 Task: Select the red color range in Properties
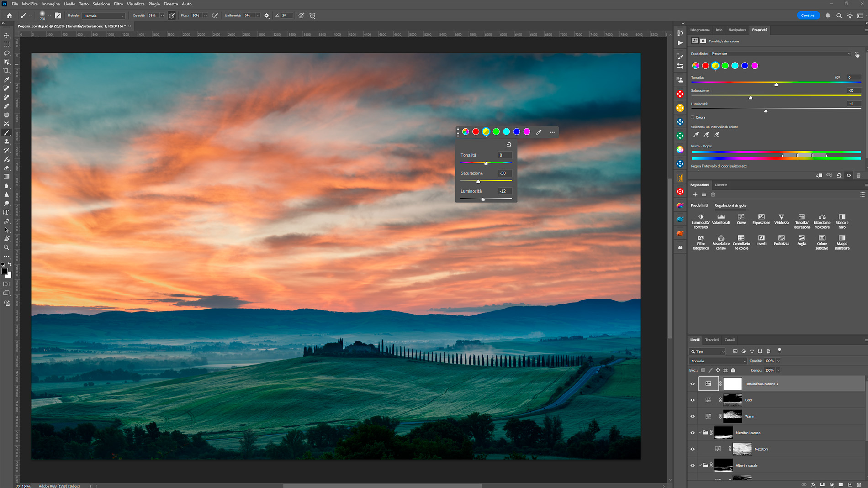click(x=705, y=66)
